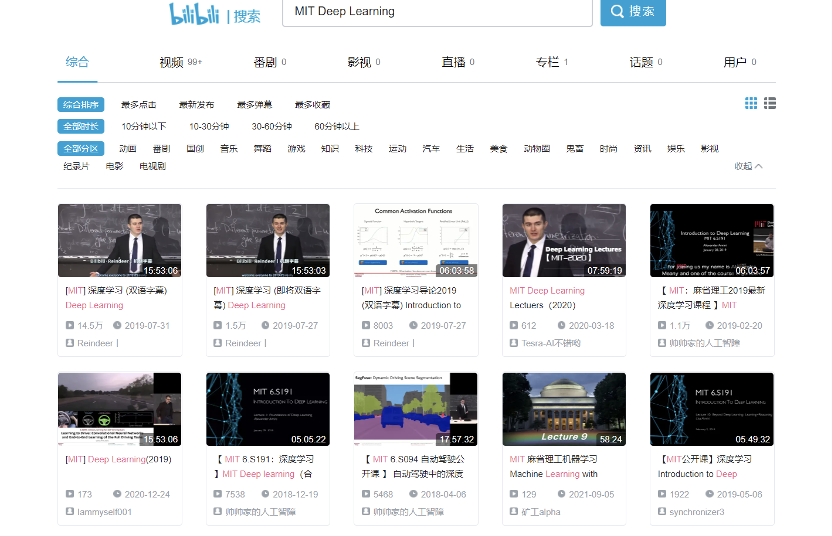Focus the MIT Deep Learning search field

point(437,12)
